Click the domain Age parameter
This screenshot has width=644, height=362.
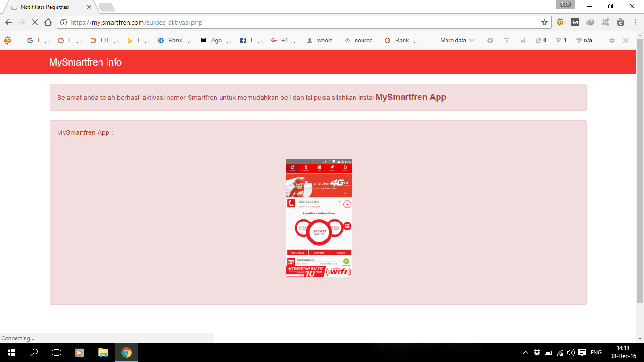(x=216, y=41)
